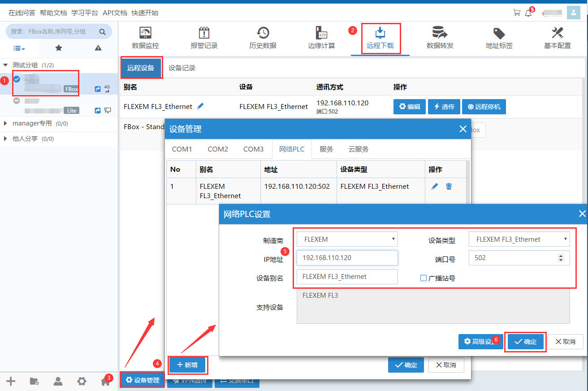Select the checked FBox device entry
This screenshot has width=588, height=391.
pyautogui.click(x=59, y=84)
